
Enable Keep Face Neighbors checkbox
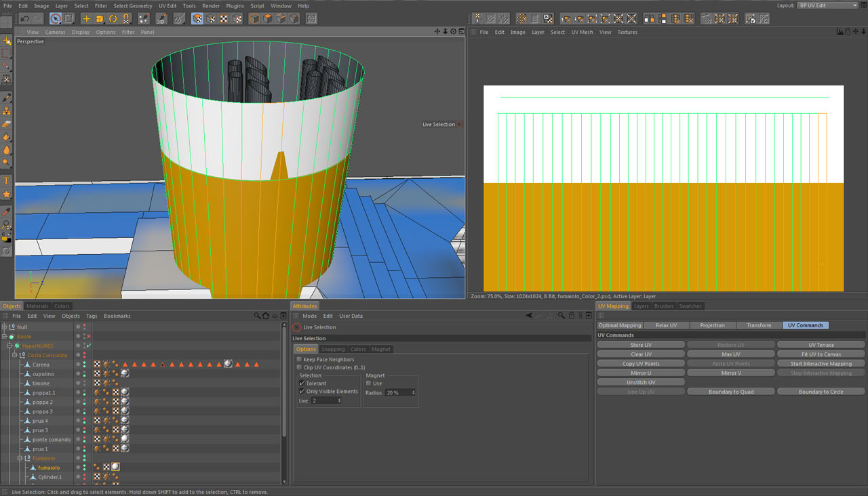point(300,360)
